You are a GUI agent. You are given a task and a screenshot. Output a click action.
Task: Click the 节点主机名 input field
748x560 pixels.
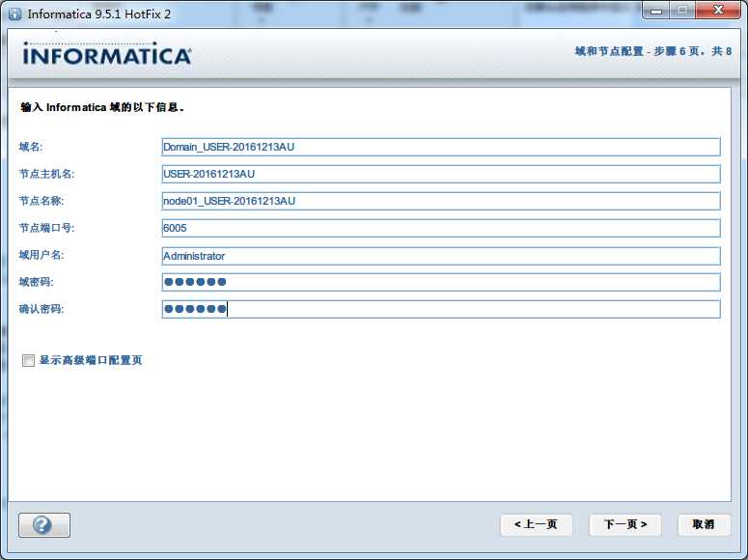coord(441,174)
